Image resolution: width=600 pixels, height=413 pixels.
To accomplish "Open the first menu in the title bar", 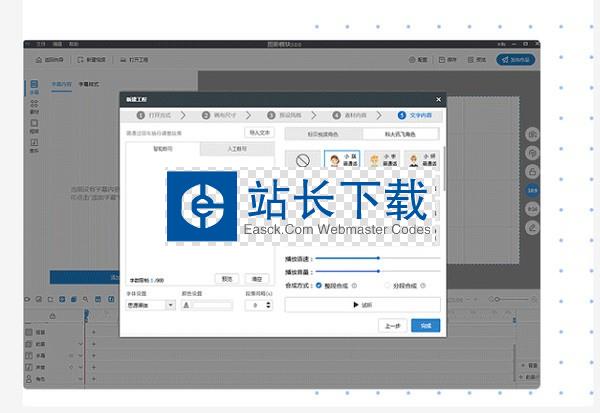I will pyautogui.click(x=41, y=44).
